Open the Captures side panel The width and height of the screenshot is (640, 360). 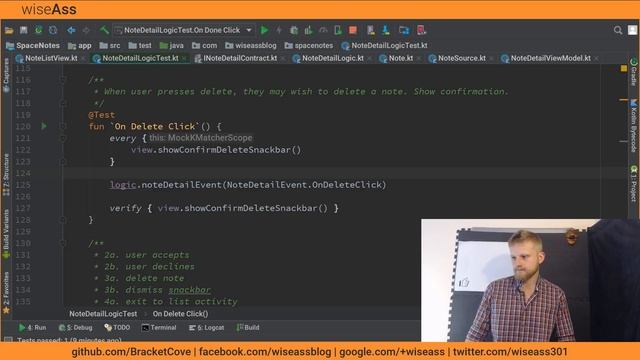(6, 76)
